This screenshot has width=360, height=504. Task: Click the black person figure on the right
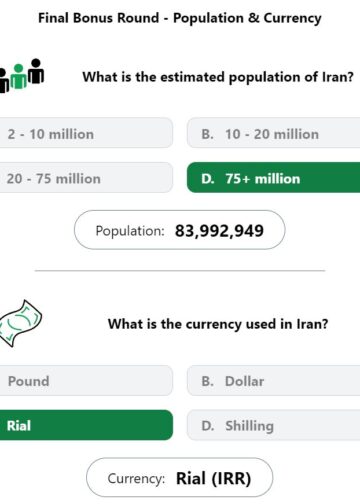coord(36,71)
